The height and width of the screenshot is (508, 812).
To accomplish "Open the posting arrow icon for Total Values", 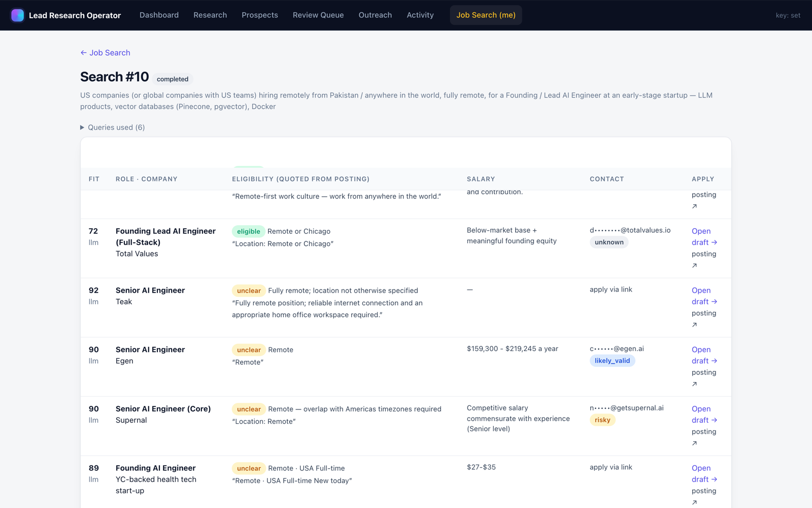I will click(x=695, y=265).
